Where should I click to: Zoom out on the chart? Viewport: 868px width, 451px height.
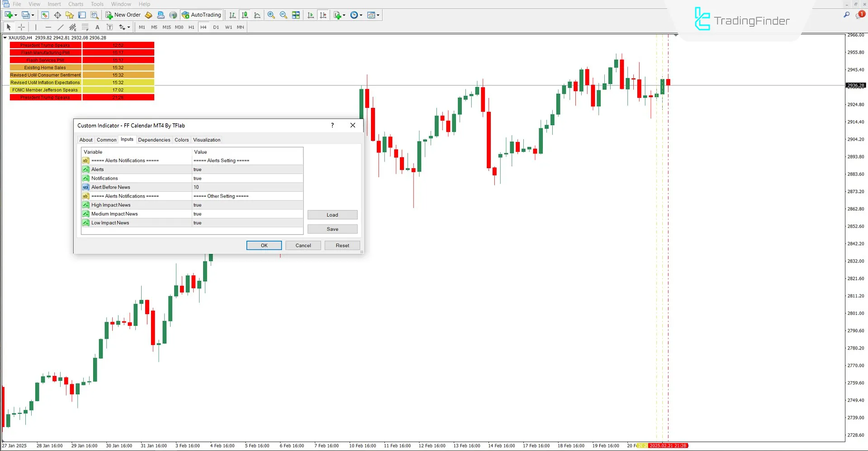pyautogui.click(x=284, y=15)
